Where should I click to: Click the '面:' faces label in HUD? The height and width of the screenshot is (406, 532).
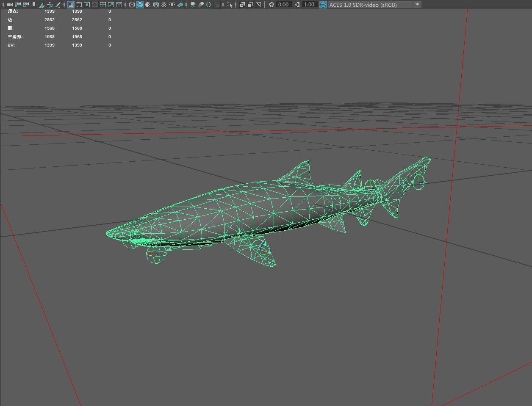11,28
